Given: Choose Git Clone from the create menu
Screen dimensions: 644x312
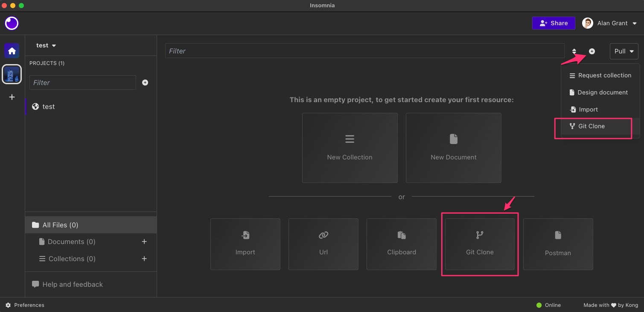Looking at the screenshot, I should (x=600, y=126).
